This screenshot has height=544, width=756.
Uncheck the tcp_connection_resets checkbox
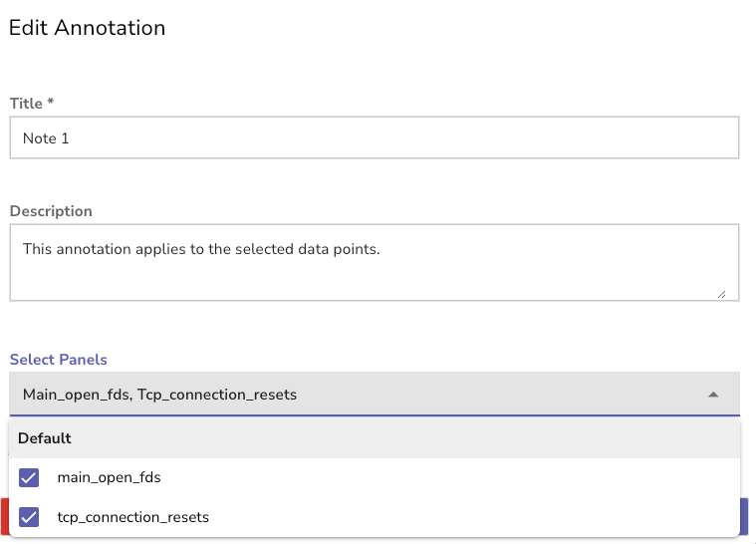[x=29, y=517]
